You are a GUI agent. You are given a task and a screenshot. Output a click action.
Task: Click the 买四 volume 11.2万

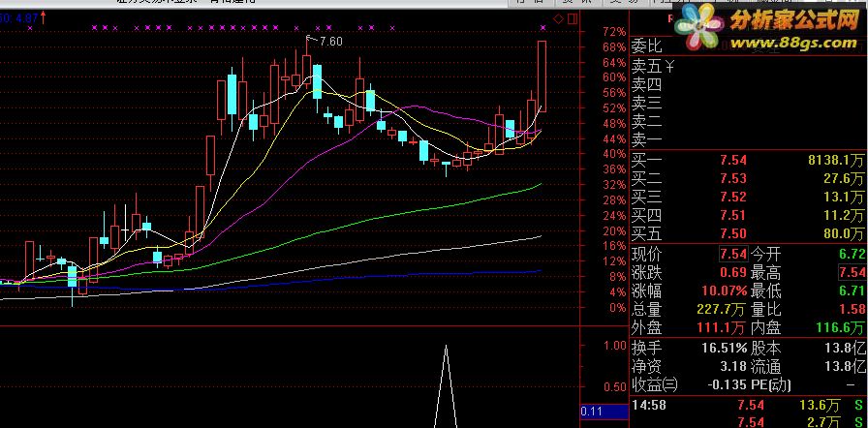point(844,215)
